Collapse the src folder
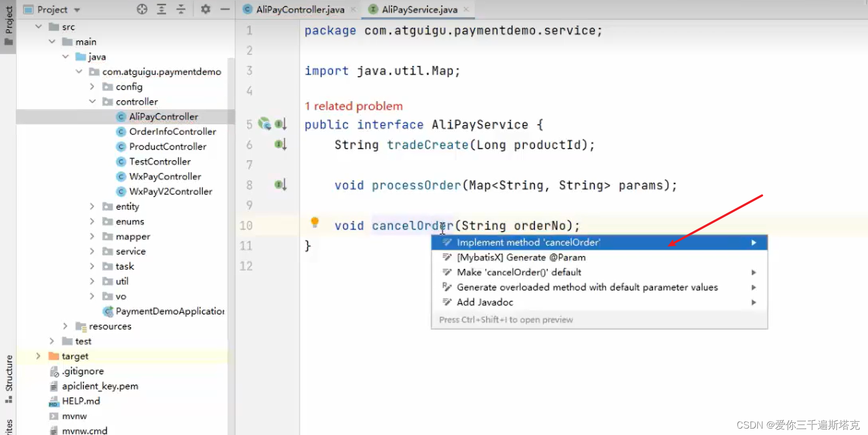 (38, 26)
